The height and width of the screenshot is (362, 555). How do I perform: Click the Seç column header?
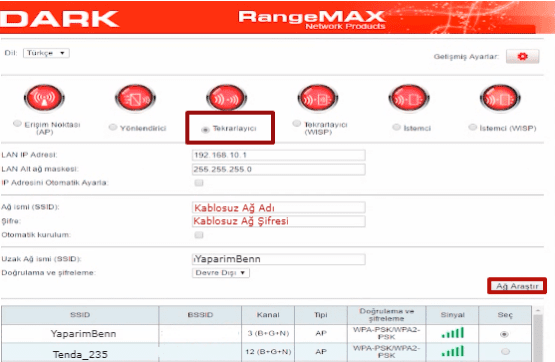(x=505, y=315)
